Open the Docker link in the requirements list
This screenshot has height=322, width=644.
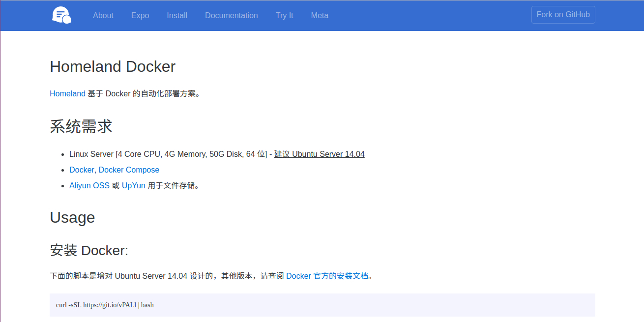coord(82,170)
